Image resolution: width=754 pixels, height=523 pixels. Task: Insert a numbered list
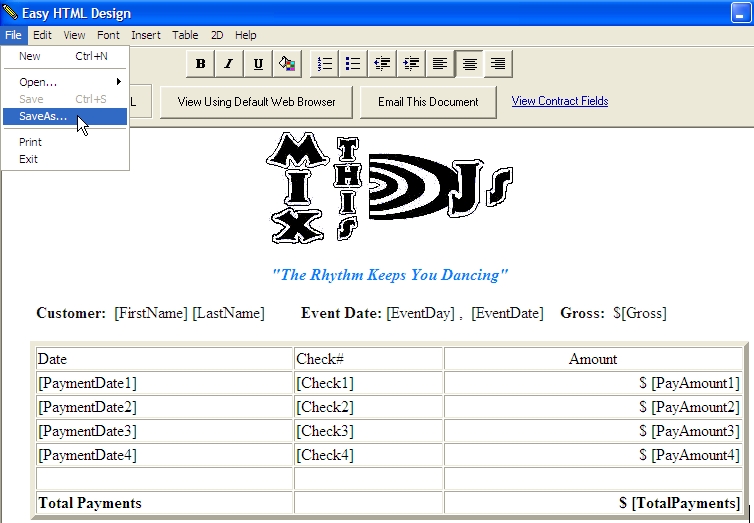click(x=325, y=64)
